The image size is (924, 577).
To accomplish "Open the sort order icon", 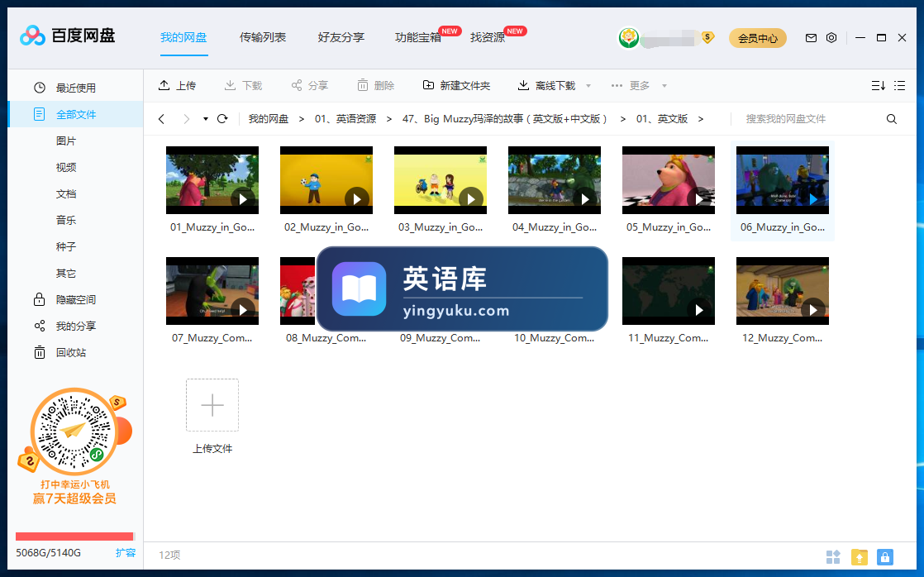I will pos(878,85).
